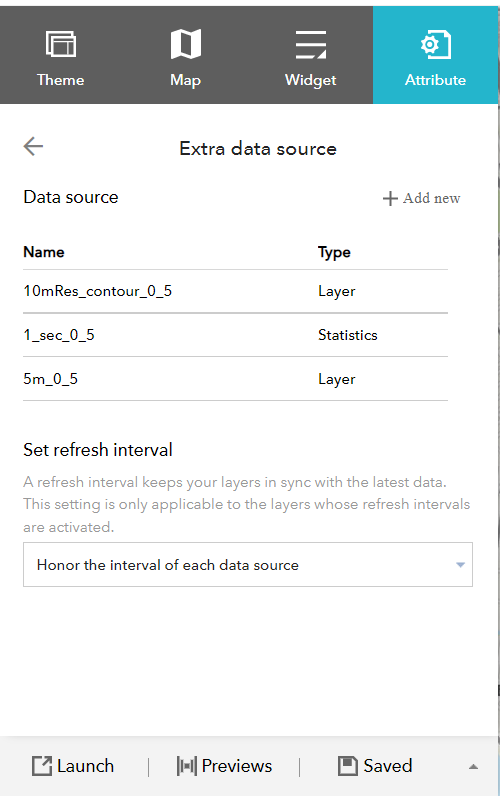500x796 pixels.
Task: Click the Previews button label
Action: pyautogui.click(x=237, y=766)
